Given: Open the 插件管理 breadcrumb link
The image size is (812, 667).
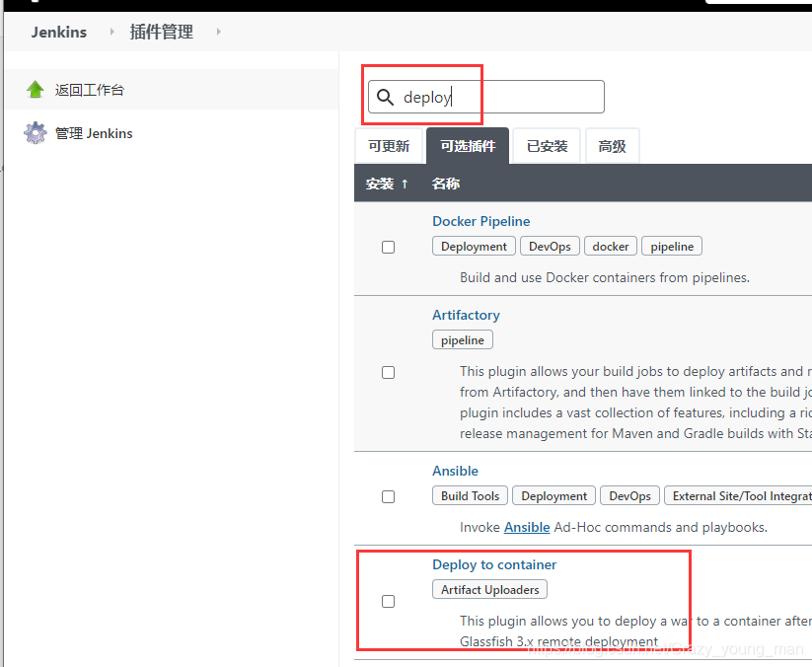Looking at the screenshot, I should pyautogui.click(x=162, y=33).
